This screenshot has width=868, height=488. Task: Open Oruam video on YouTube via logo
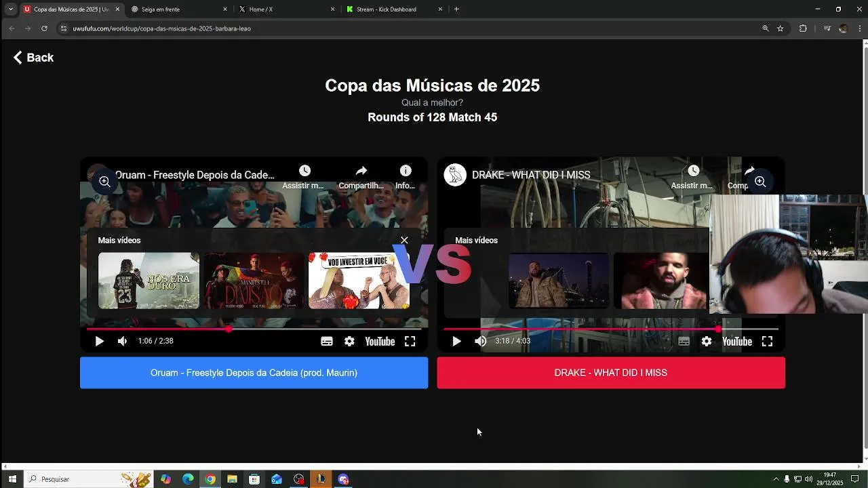point(380,342)
